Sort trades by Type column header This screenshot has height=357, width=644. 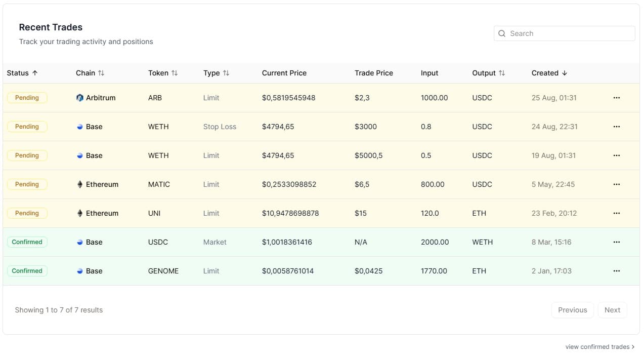(216, 73)
